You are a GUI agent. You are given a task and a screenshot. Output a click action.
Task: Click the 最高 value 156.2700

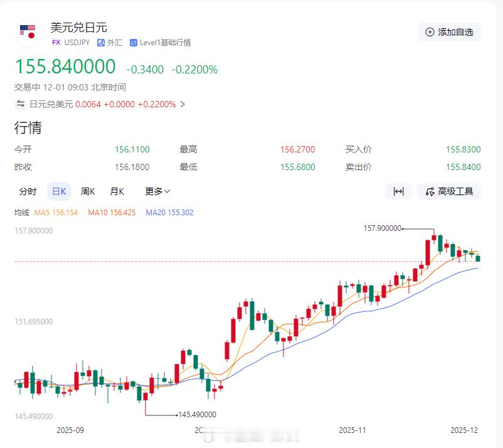tap(298, 149)
